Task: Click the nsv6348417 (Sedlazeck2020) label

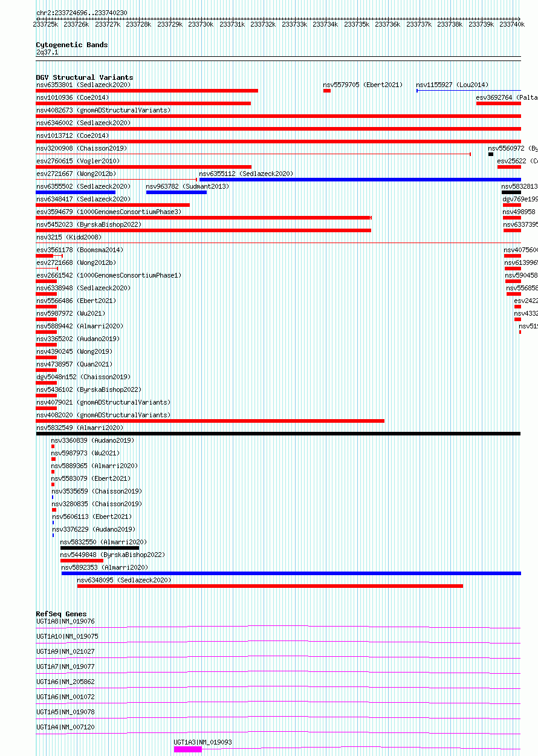Action: tap(83, 199)
